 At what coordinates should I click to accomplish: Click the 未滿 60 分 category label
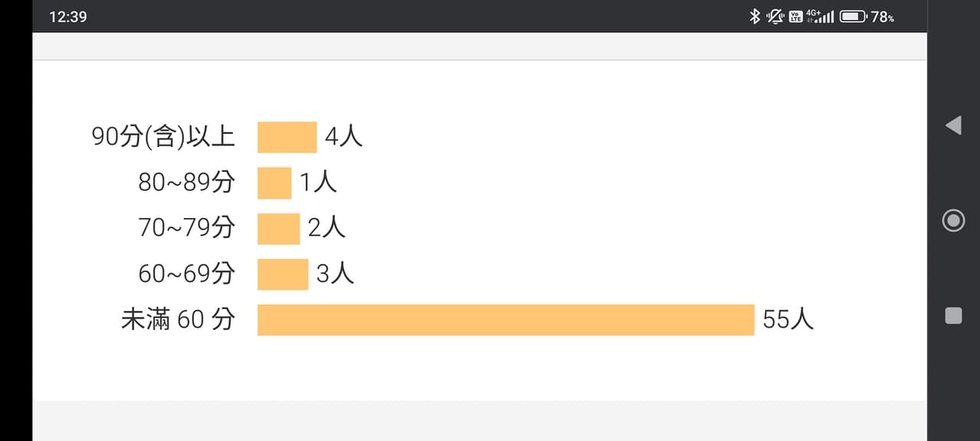pyautogui.click(x=178, y=319)
